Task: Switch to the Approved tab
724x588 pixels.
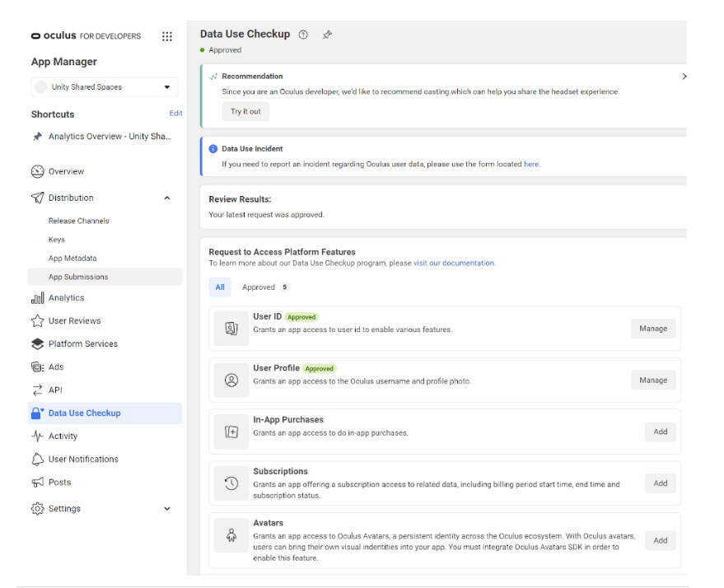Action: 264,287
